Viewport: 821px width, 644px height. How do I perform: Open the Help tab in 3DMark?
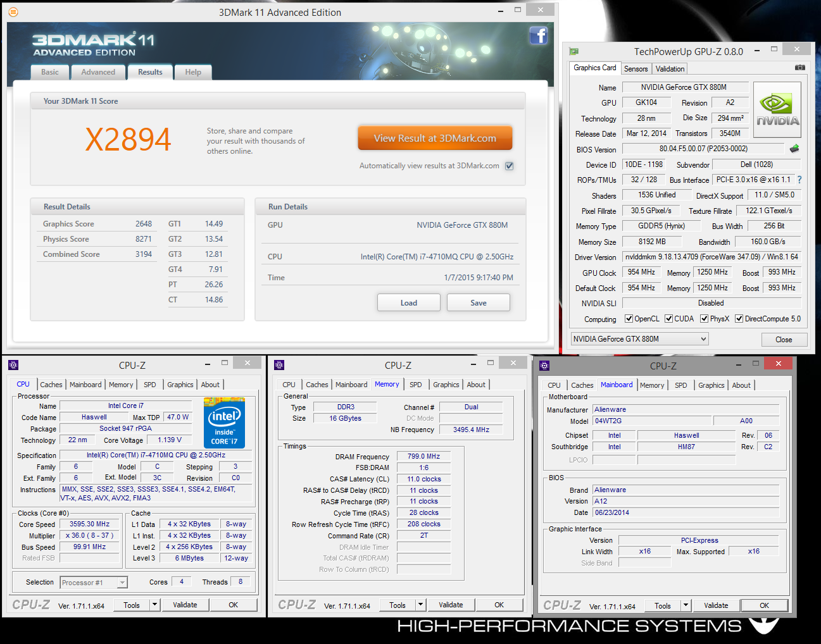coord(193,72)
